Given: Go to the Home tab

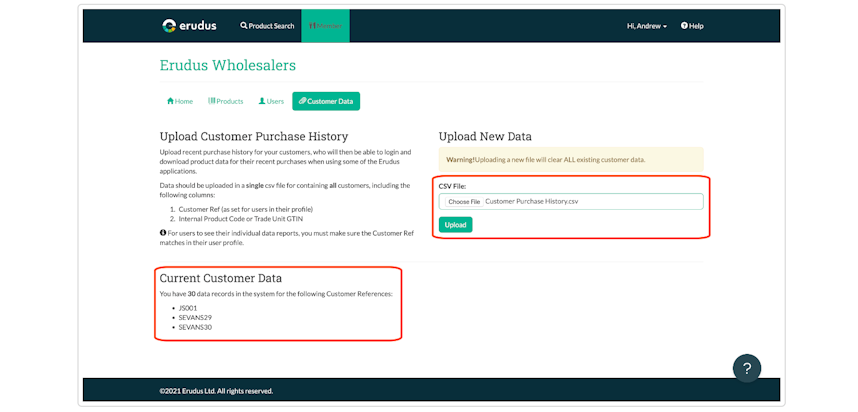Looking at the screenshot, I should [180, 101].
